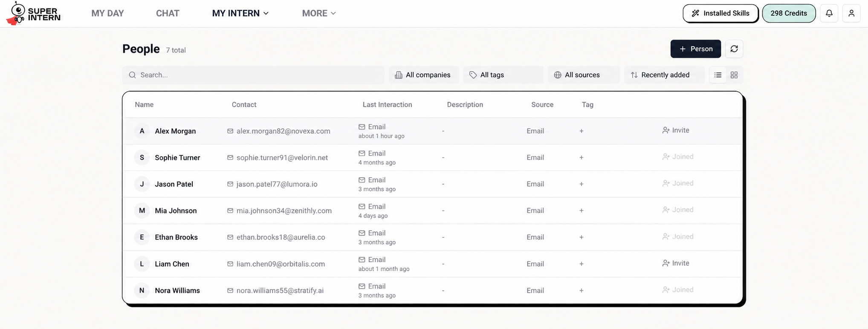Click the 298 Credits button
This screenshot has height=329, width=868.
788,13
